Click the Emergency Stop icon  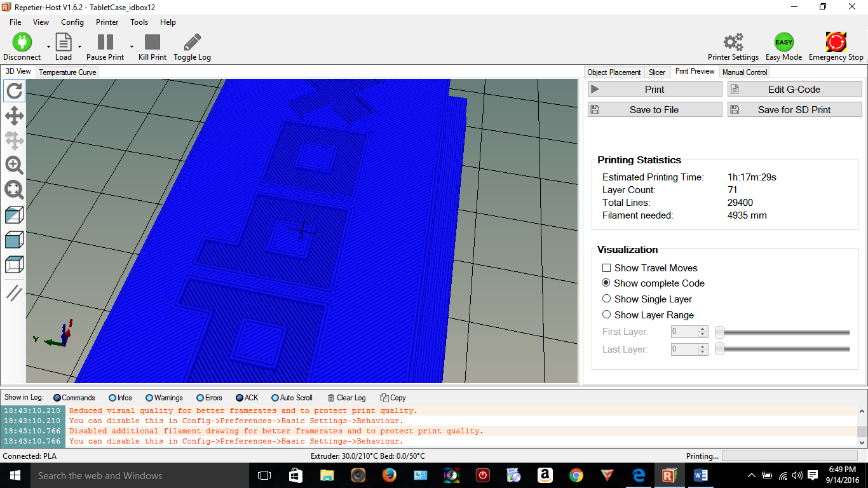(836, 43)
